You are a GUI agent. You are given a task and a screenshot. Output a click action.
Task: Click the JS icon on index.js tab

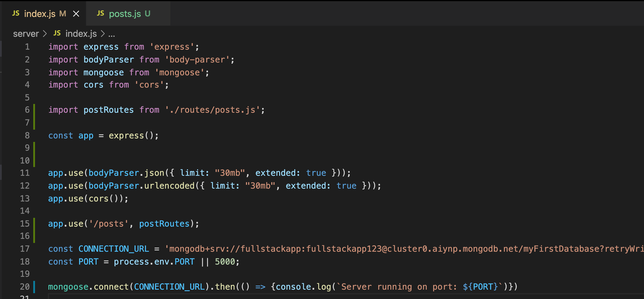click(16, 13)
